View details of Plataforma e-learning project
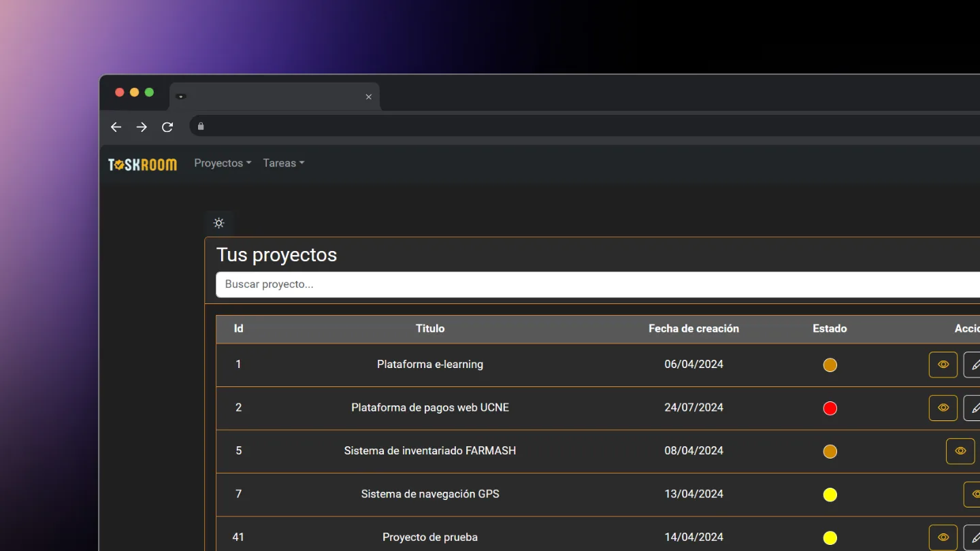Screen dimensions: 980x551 coord(943,365)
